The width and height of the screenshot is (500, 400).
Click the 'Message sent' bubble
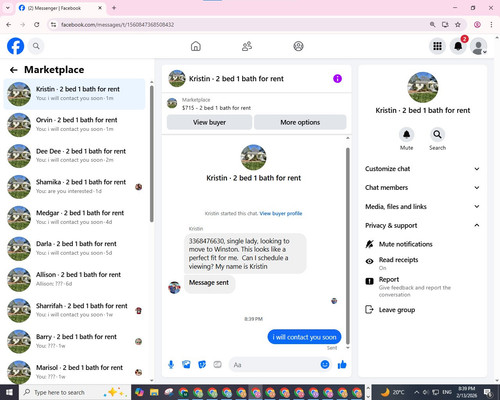tap(209, 283)
